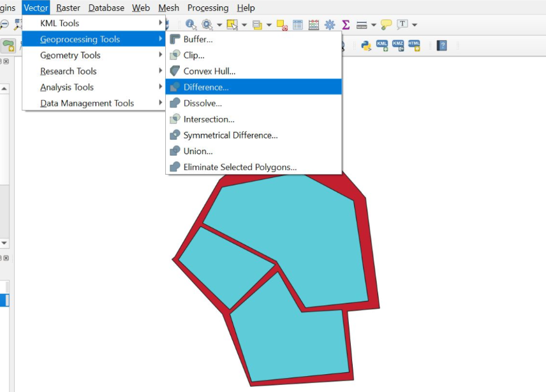Select the highlighted Difference tool entry
This screenshot has width=546, height=392.
tap(253, 87)
